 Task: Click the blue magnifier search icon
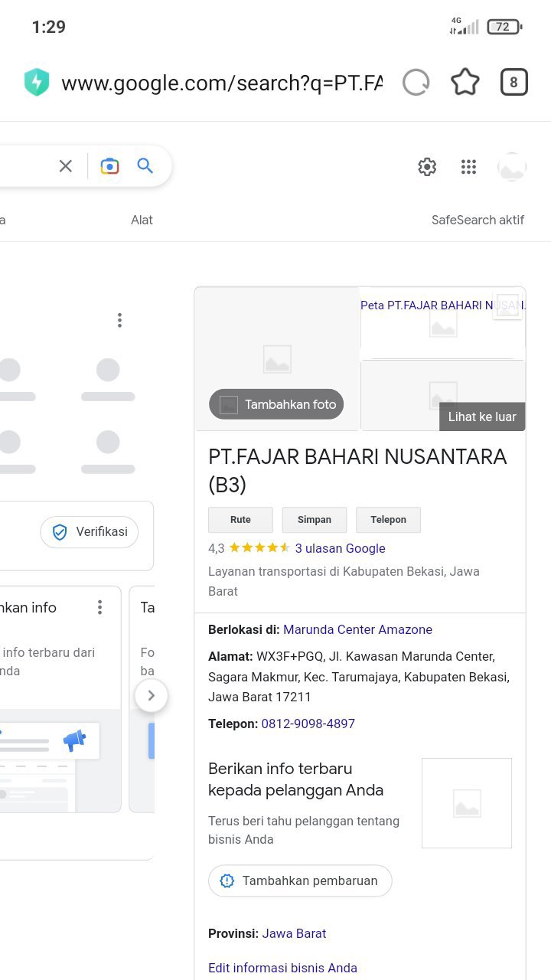(x=145, y=166)
